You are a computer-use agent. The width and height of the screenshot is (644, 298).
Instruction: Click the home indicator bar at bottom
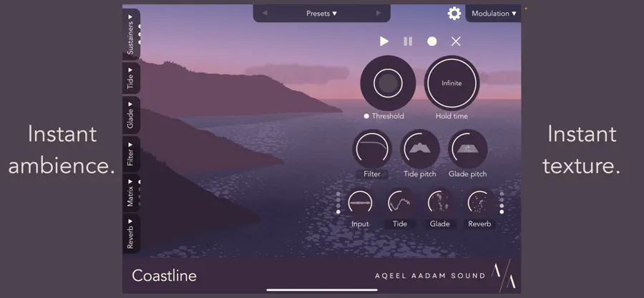tap(321, 290)
